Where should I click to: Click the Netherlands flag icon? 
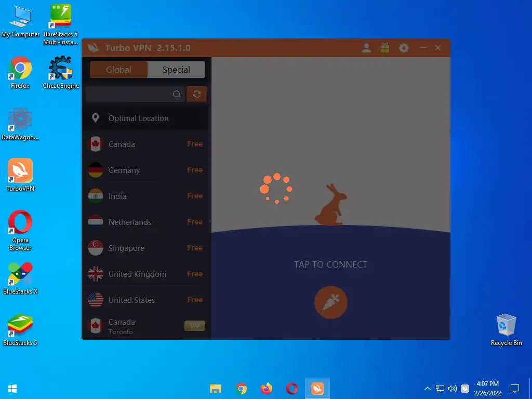(x=96, y=222)
